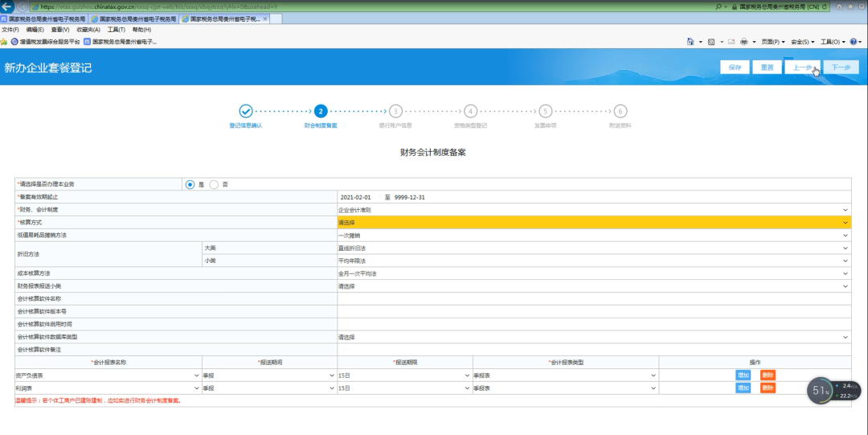Open the 安全(S) command bar menu
Image resolution: width=868 pixels, height=435 pixels.
pos(802,42)
